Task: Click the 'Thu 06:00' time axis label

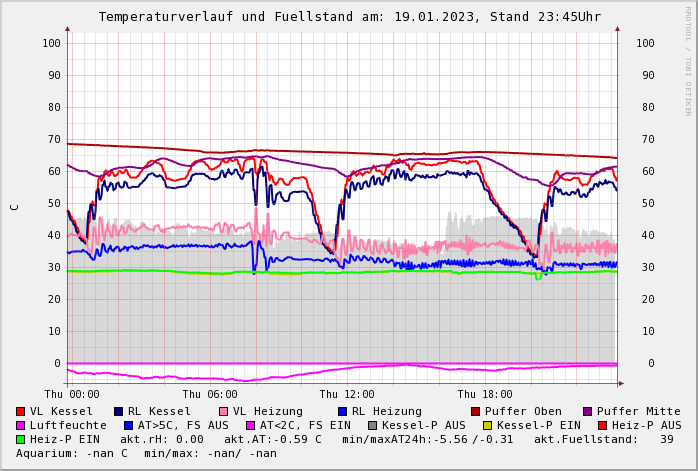Action: tap(210, 395)
